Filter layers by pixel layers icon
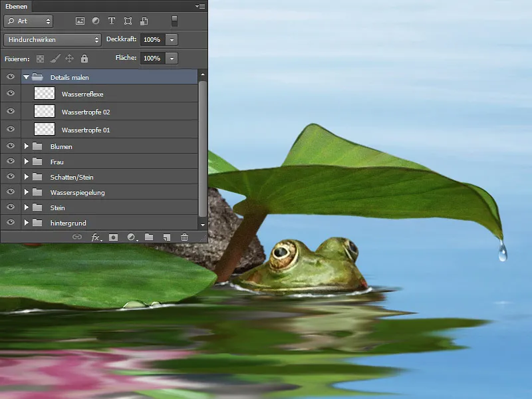The height and width of the screenshot is (399, 532). click(x=80, y=21)
